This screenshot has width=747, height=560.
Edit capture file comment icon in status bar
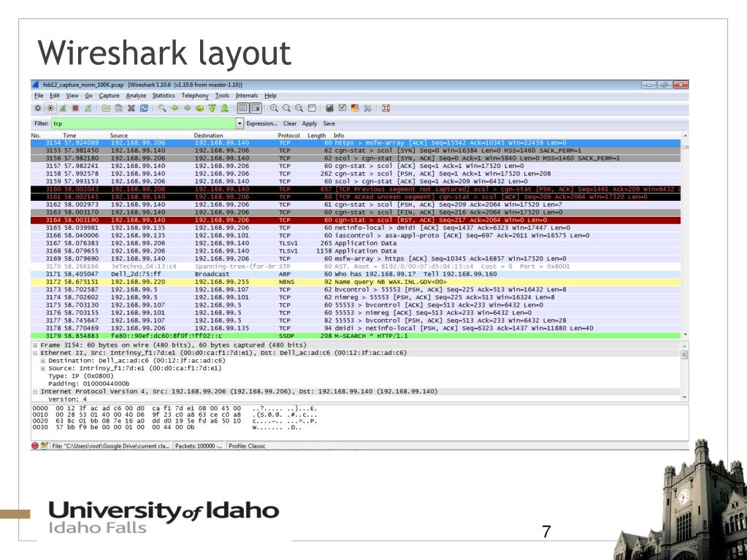(45, 445)
